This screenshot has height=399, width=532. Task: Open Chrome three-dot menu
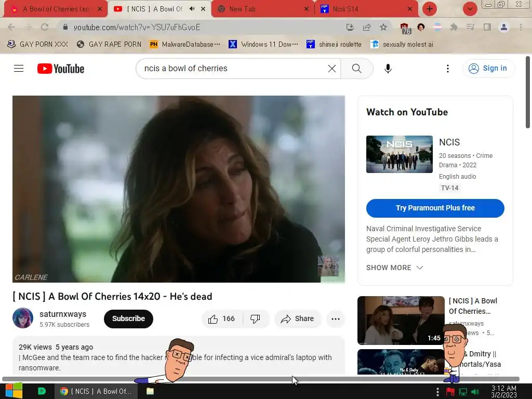point(521,27)
